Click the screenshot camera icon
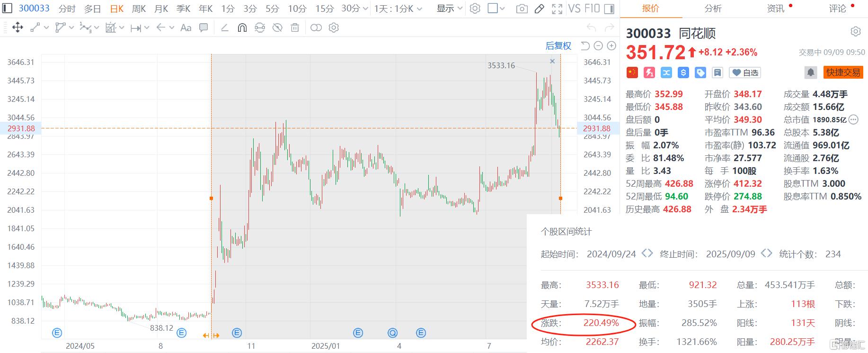This screenshot has width=868, height=353. click(522, 9)
